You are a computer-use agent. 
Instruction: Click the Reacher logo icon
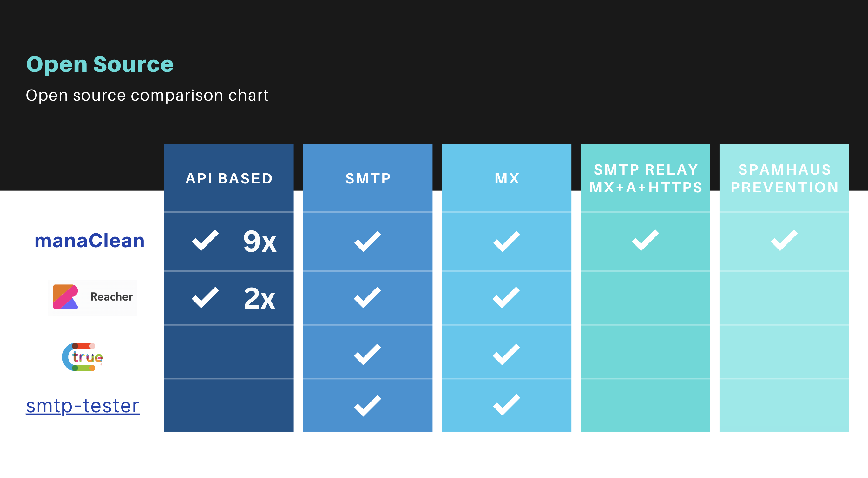pyautogui.click(x=66, y=297)
